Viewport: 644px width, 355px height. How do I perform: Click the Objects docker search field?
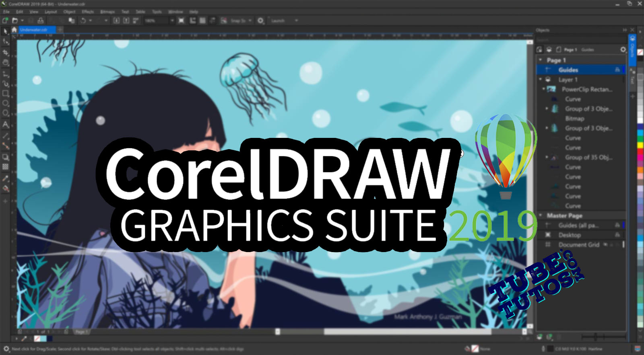point(581,40)
